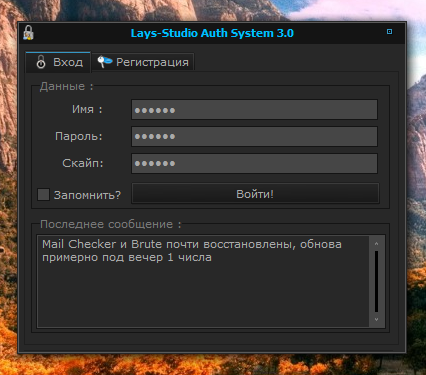Viewport: 426px width, 375px height.
Task: Focus the Пароль input field
Action: click(x=254, y=136)
